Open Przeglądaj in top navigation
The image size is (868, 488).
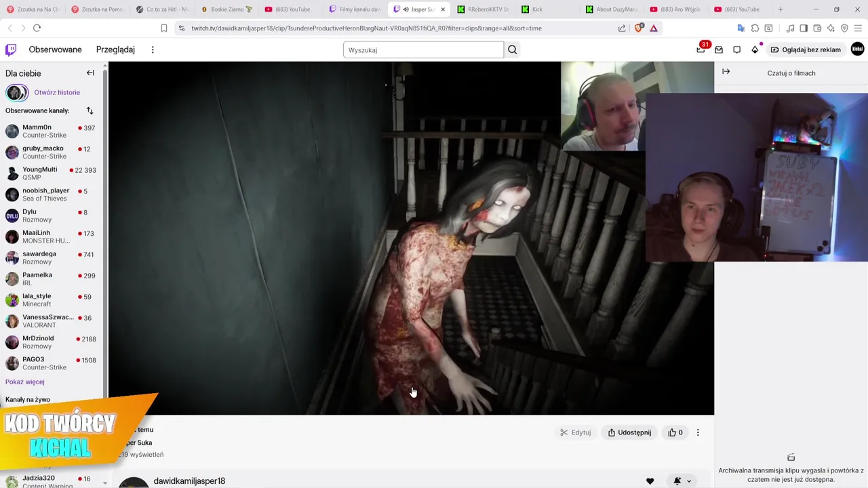[115, 49]
